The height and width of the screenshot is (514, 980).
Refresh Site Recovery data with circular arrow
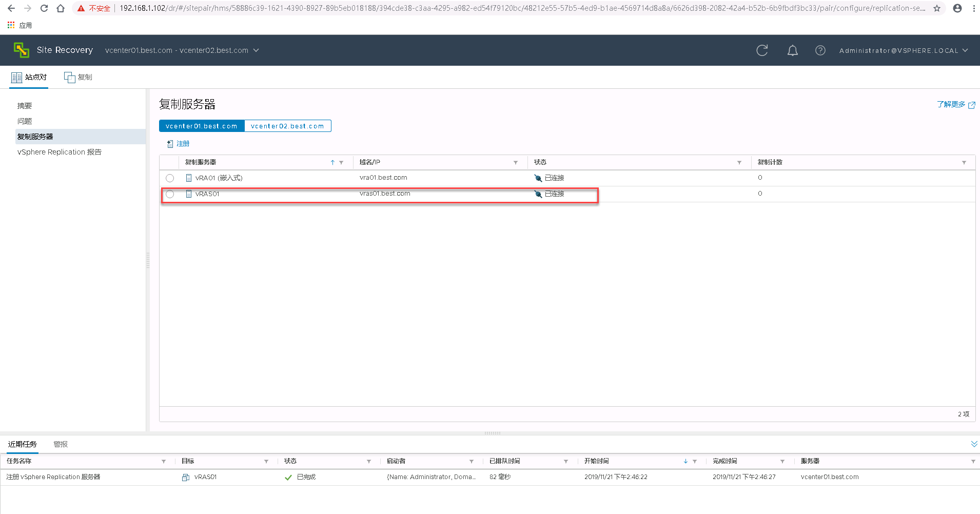tap(762, 50)
